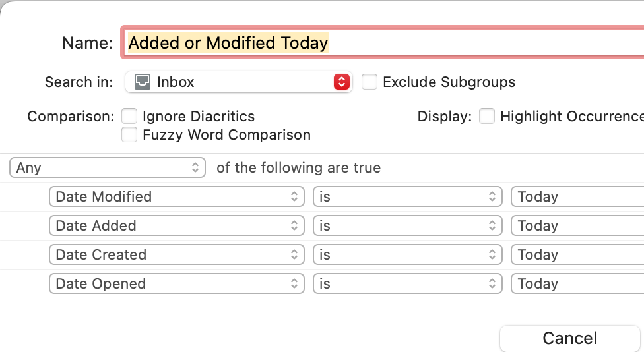The width and height of the screenshot is (644, 352).
Task: Open the Date Modified attribute dropdown
Action: 176,196
